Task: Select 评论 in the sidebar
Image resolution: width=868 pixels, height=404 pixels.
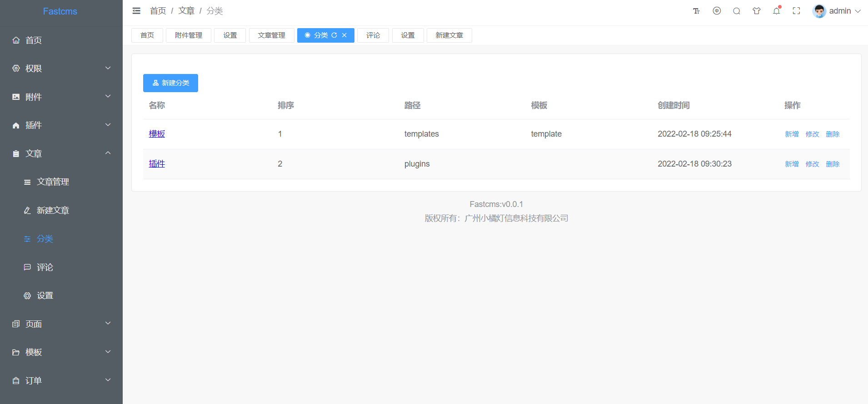Action: coord(61,267)
